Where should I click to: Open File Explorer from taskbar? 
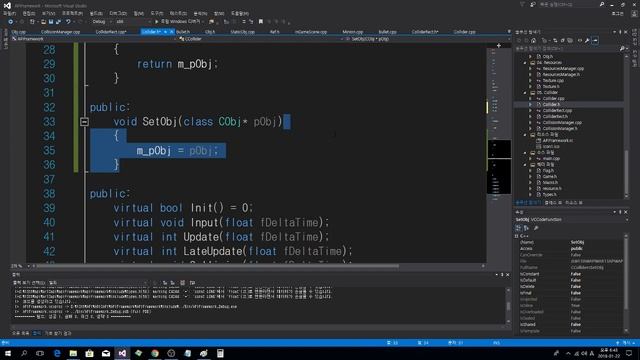(x=73, y=353)
